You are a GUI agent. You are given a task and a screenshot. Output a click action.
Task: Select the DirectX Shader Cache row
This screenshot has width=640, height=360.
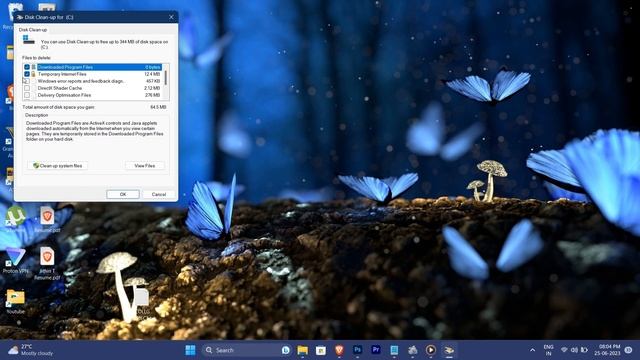point(93,88)
